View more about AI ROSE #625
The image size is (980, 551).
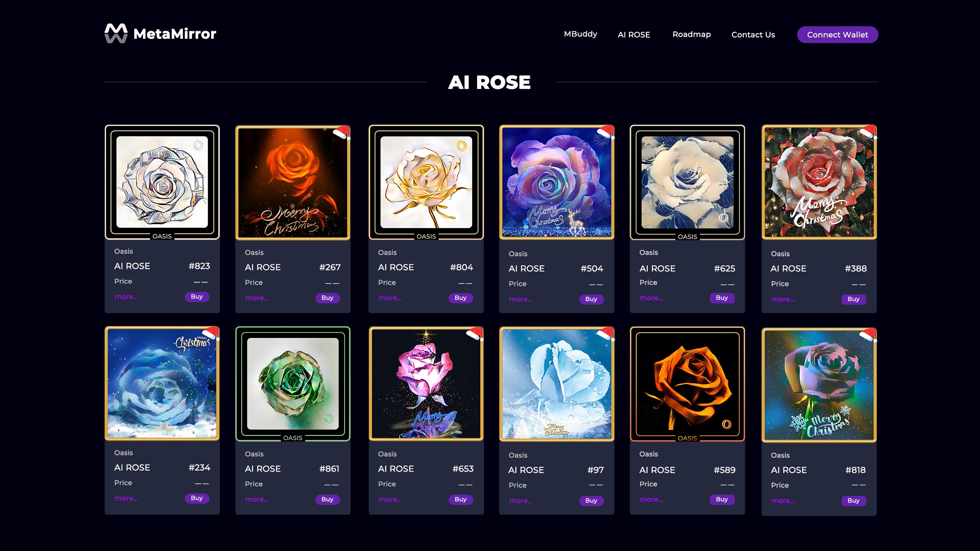(651, 298)
